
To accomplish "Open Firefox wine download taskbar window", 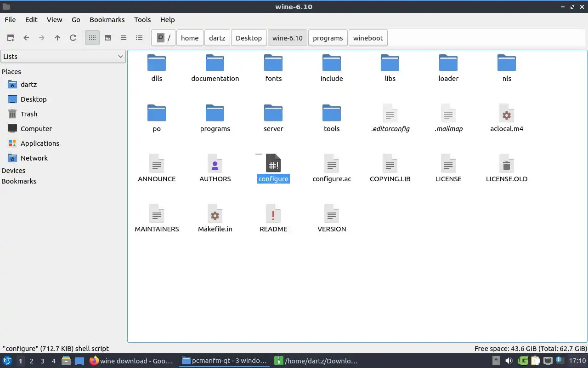I will [131, 361].
